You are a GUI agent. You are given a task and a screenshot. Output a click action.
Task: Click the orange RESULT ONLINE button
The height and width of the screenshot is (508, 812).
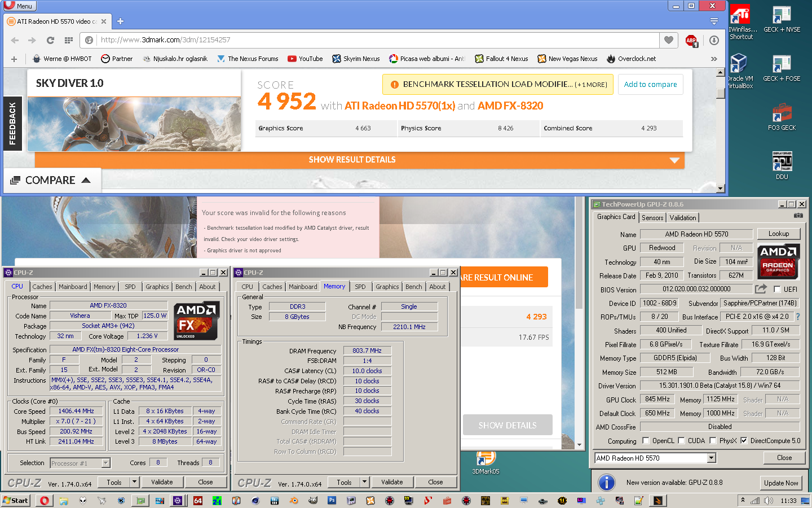504,277
